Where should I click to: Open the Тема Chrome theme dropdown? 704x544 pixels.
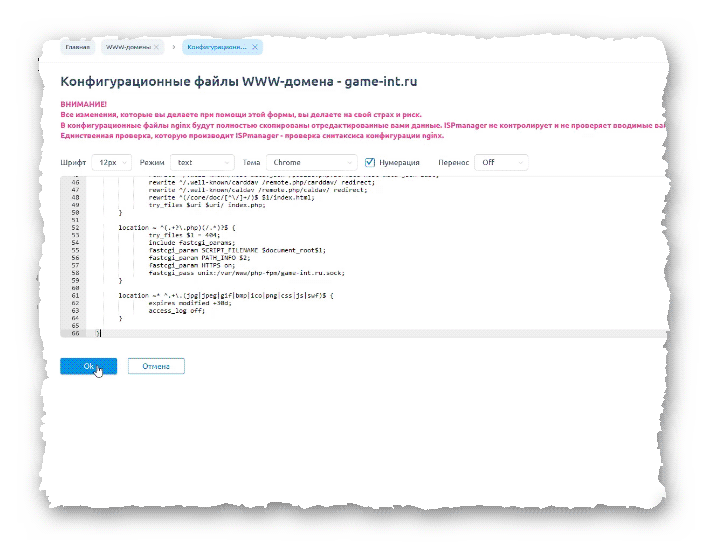tap(311, 162)
